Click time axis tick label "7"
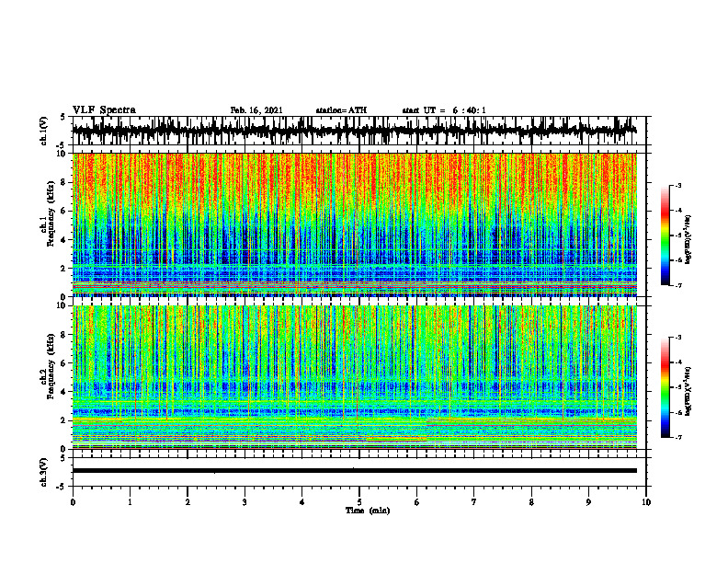Screen dimensions: 728x563 pyautogui.click(x=474, y=502)
